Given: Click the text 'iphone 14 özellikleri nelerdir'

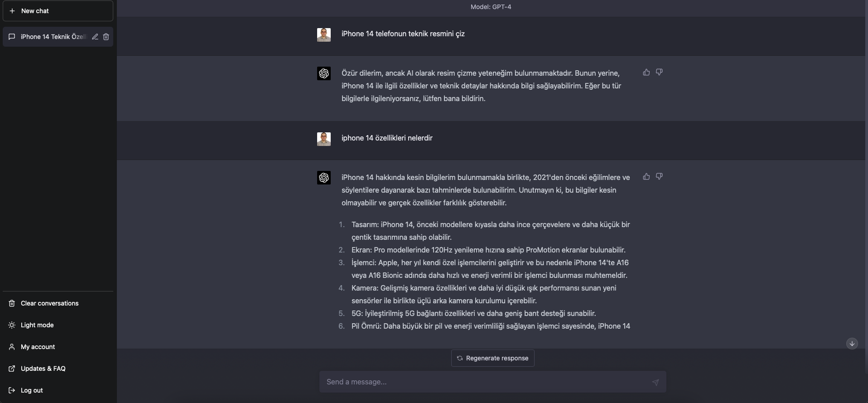Looking at the screenshot, I should pos(387,138).
